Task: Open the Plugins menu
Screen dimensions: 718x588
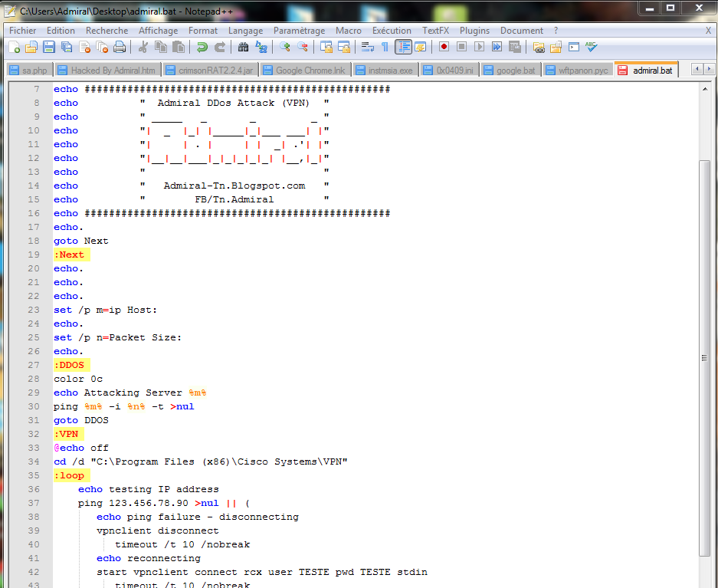Action: pyautogui.click(x=474, y=31)
